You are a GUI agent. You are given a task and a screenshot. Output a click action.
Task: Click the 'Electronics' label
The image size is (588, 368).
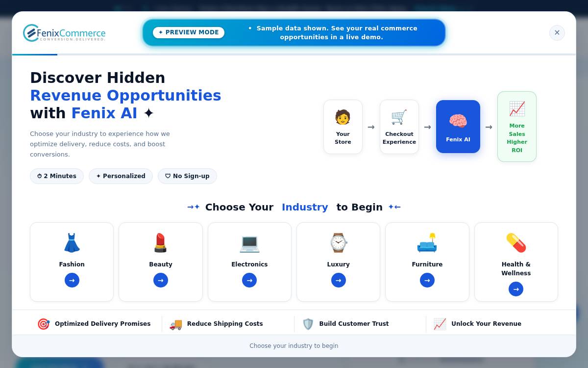pos(249,264)
